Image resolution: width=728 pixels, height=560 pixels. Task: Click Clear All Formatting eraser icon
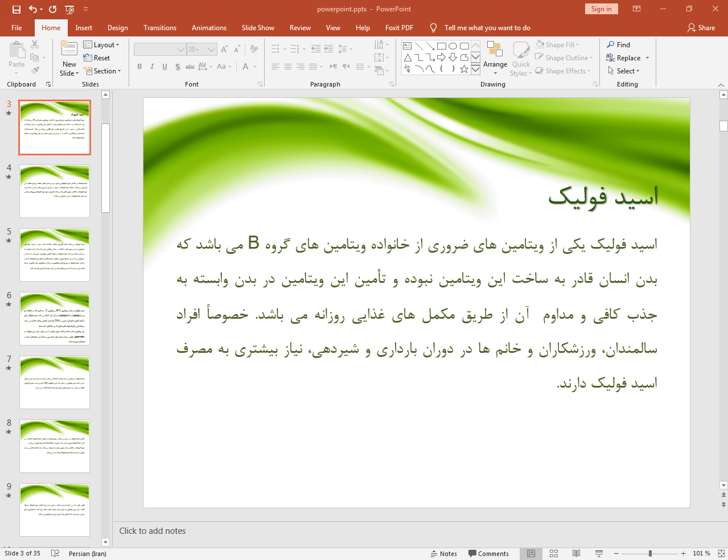pyautogui.click(x=254, y=50)
